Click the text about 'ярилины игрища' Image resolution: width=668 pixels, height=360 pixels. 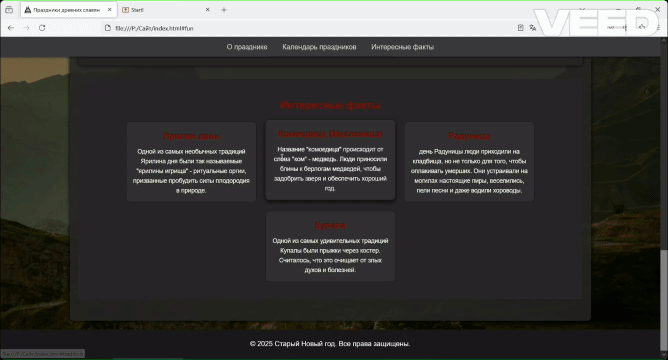pyautogui.click(x=191, y=171)
